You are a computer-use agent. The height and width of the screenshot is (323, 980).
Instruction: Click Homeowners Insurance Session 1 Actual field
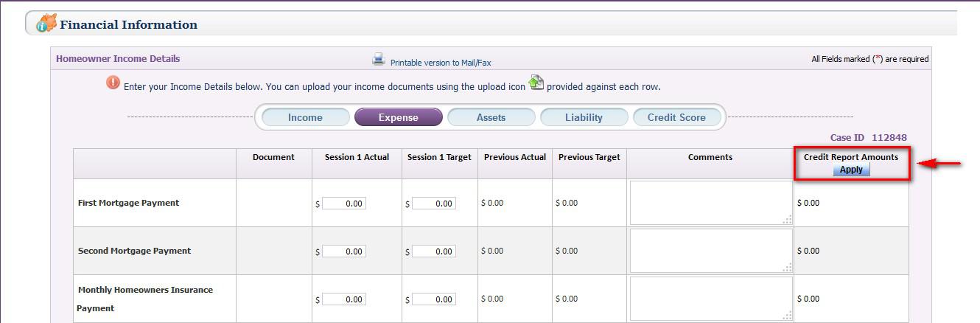pos(344,299)
